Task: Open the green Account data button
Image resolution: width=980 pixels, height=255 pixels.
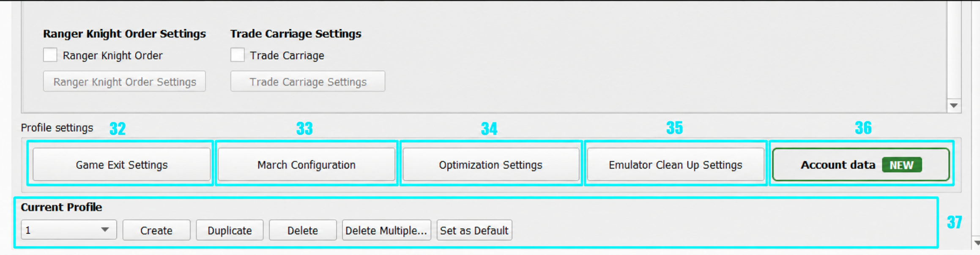Action: pyautogui.click(x=861, y=164)
